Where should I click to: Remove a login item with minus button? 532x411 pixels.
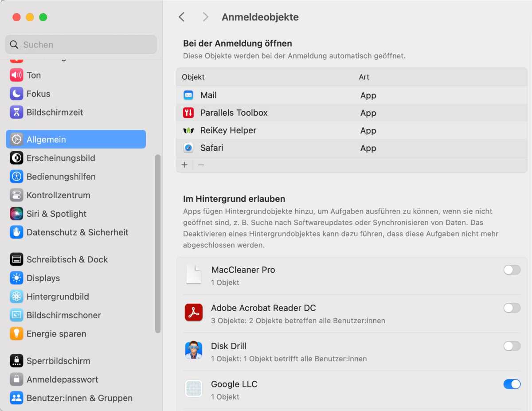[x=201, y=165]
